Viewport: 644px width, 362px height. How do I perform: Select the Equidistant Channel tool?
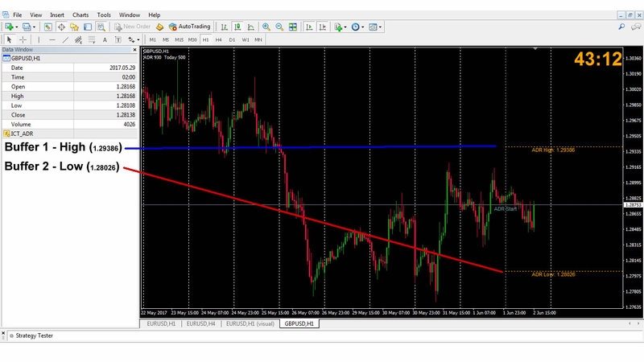pyautogui.click(x=78, y=39)
